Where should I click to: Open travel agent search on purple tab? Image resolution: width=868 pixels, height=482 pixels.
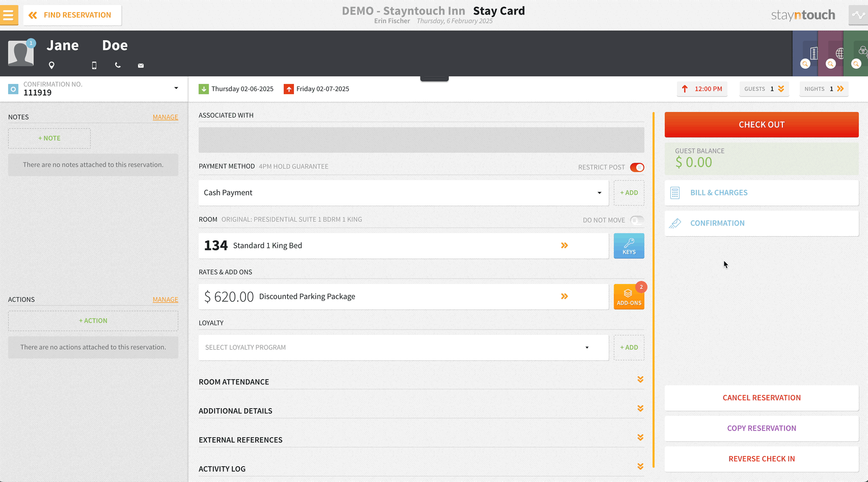coord(831,64)
